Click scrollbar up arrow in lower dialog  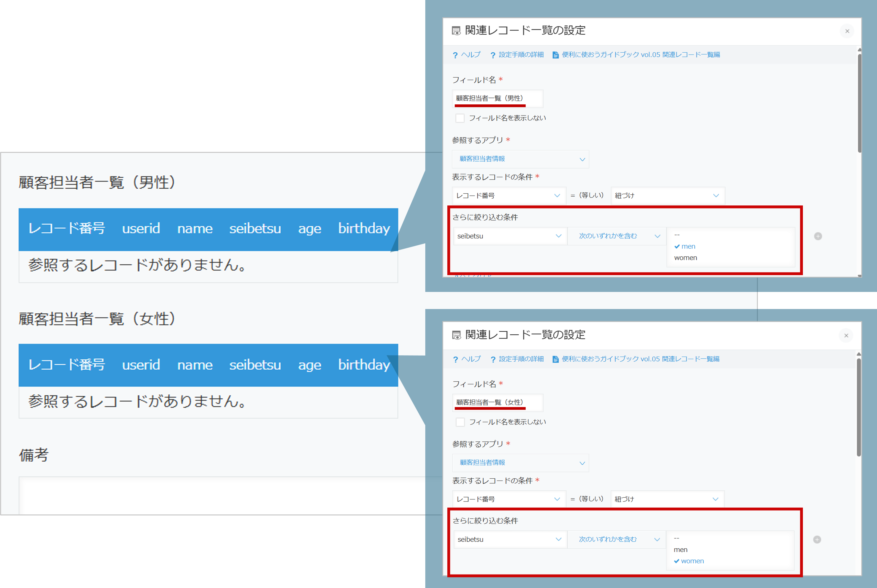click(859, 354)
